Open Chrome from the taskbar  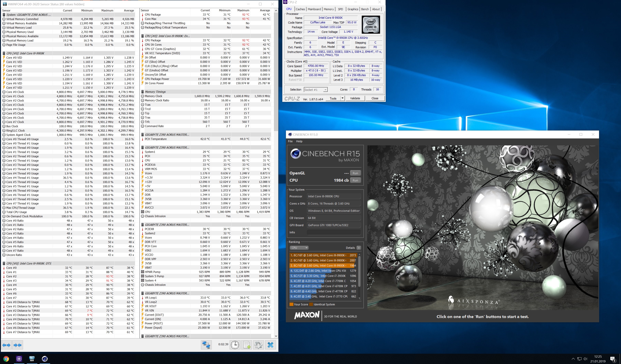point(6,359)
